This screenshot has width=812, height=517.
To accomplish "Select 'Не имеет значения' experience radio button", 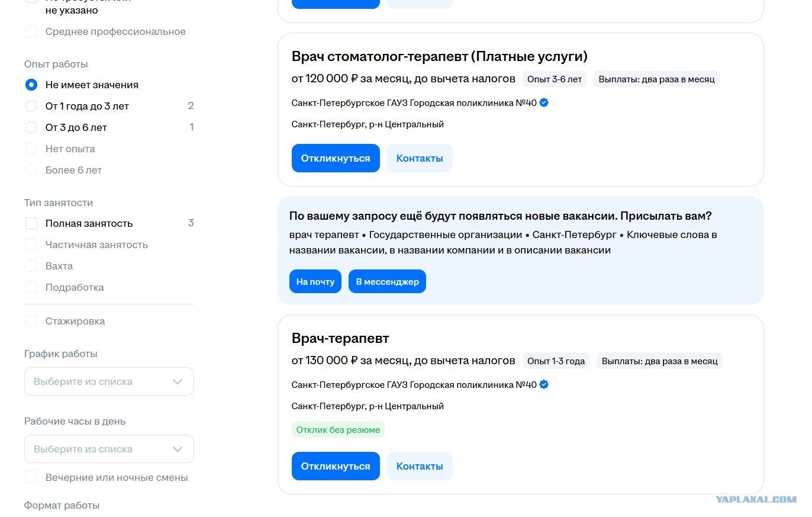I will pyautogui.click(x=31, y=85).
